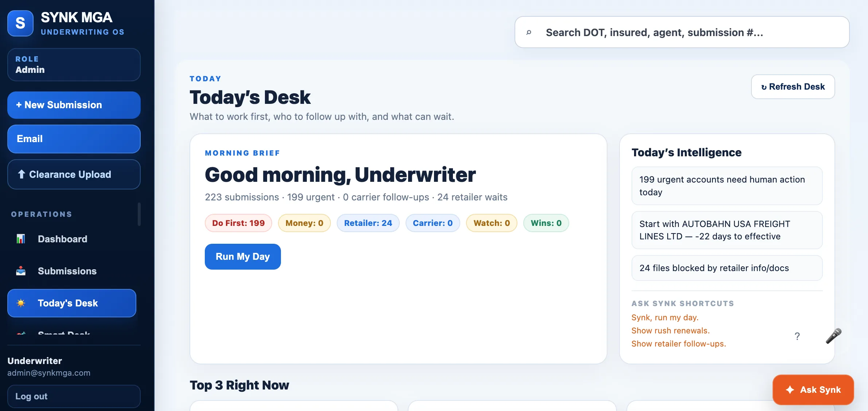Screen dimensions: 868x411
Task: Click the sidebar scrollbar handle
Action: (x=139, y=214)
